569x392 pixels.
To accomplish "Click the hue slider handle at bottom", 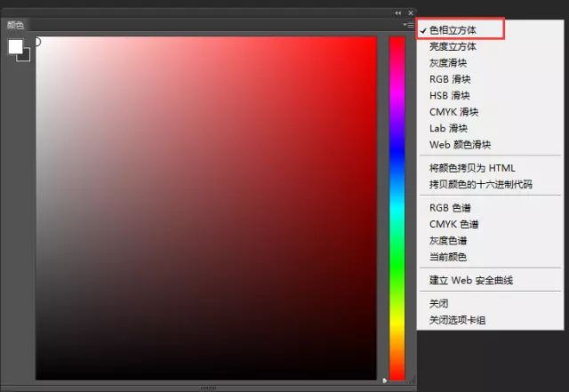I will coord(385,380).
